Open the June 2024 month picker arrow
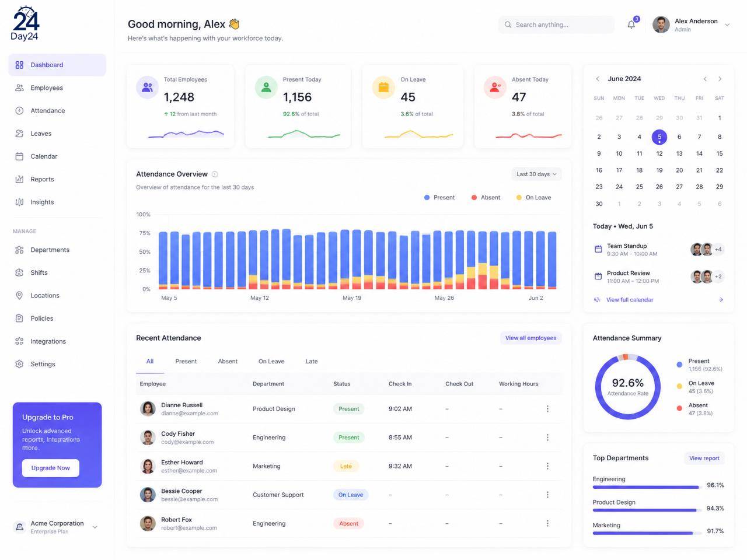The height and width of the screenshot is (560, 747). click(598, 79)
